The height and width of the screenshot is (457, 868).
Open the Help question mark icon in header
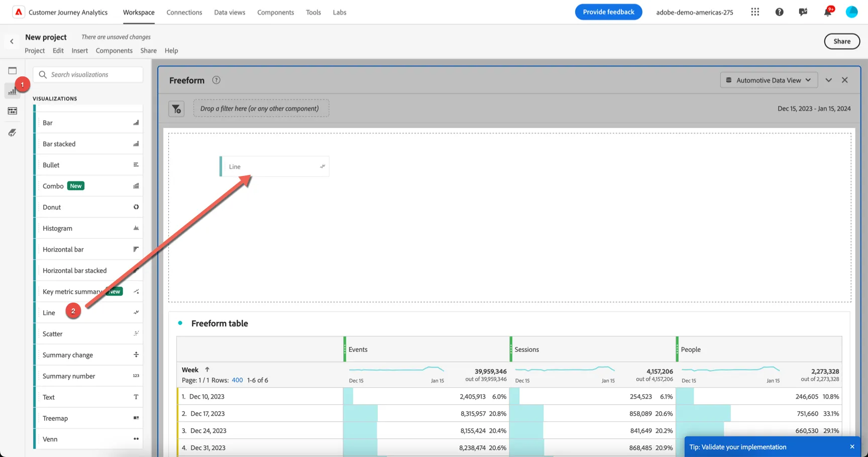coord(779,12)
